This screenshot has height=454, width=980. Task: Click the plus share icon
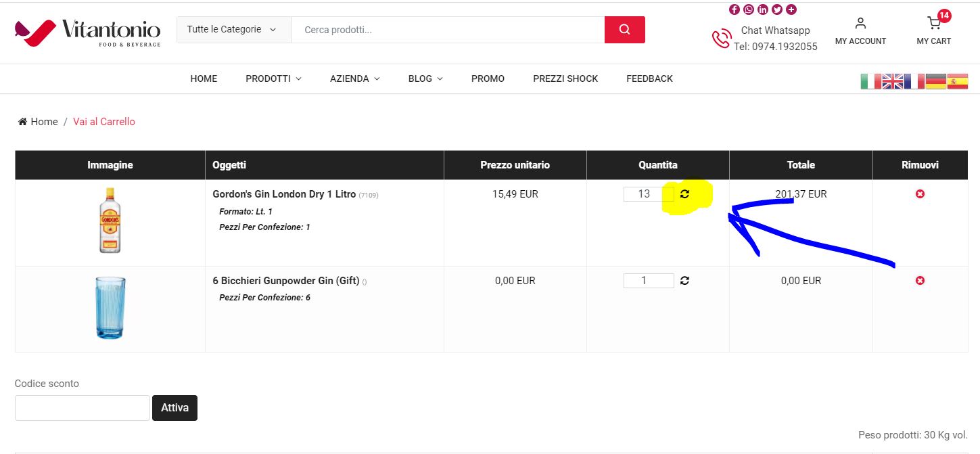pos(791,9)
